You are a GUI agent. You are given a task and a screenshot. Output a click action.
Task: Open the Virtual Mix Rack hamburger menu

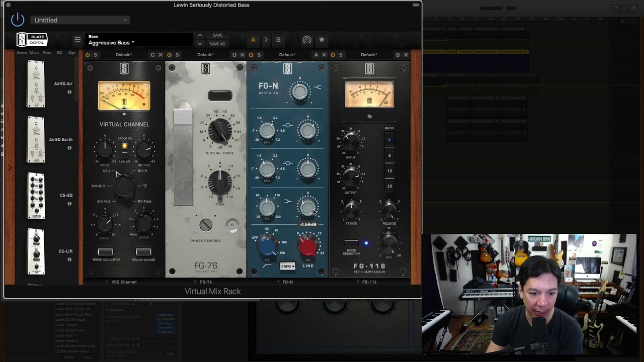(x=77, y=40)
